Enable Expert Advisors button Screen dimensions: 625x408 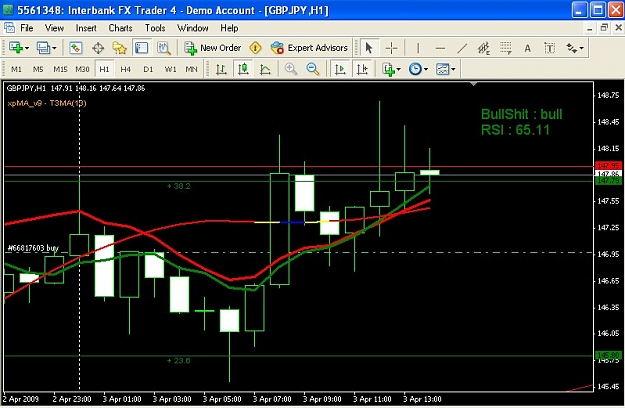pos(309,48)
